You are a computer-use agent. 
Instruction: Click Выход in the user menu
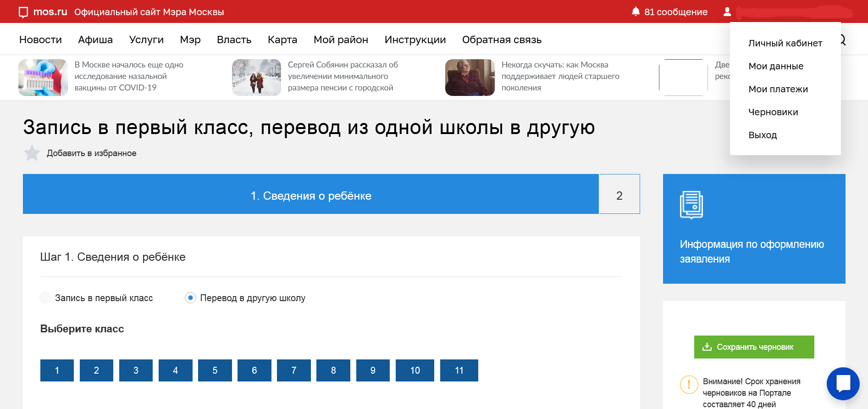tap(763, 135)
